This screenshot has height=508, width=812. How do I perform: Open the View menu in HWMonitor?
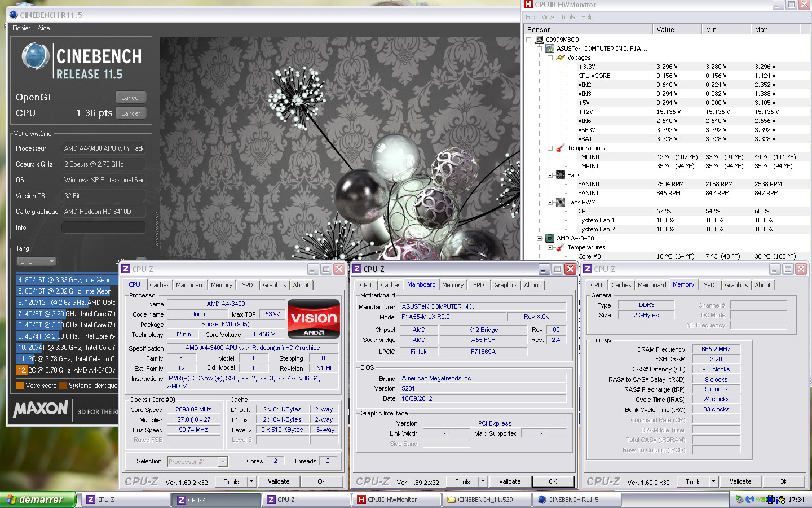click(548, 17)
